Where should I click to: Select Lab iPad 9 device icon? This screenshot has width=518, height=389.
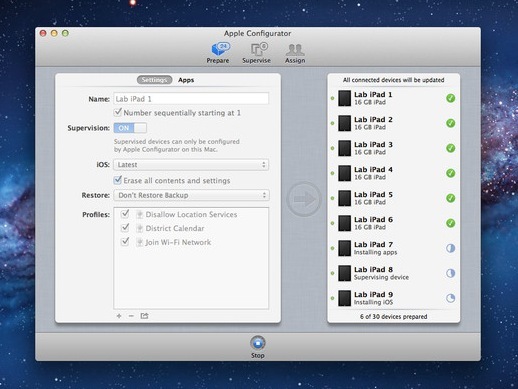coord(345,298)
